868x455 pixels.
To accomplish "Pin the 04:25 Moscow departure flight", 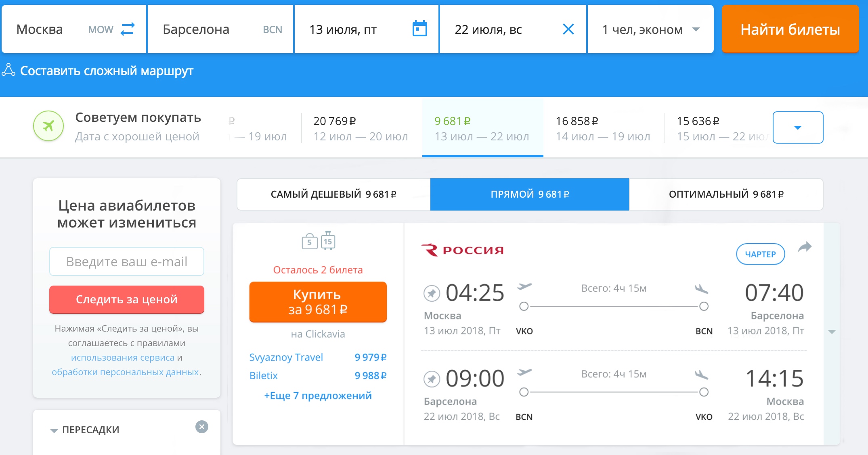I will tap(432, 293).
